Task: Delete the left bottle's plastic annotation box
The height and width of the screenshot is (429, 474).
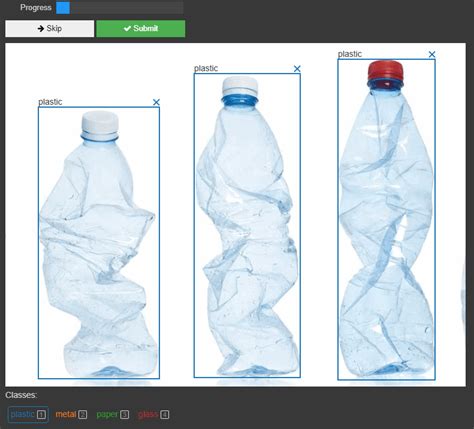Action: 156,102
